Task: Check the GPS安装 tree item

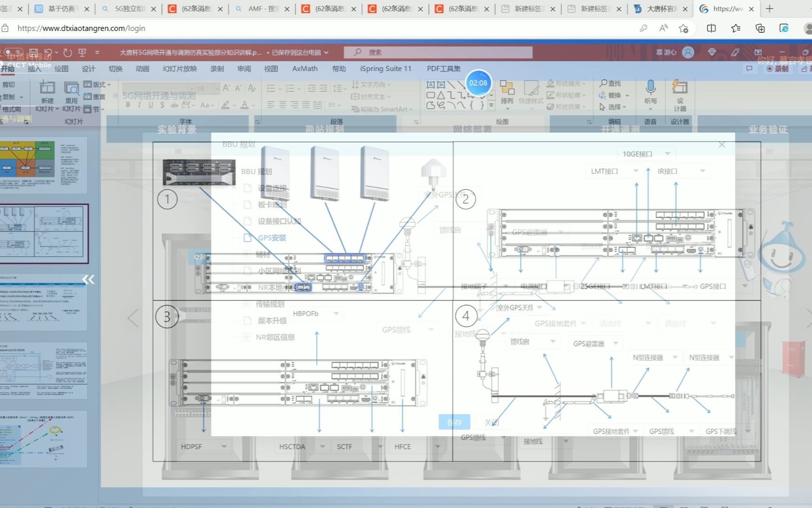Action: 247,238
